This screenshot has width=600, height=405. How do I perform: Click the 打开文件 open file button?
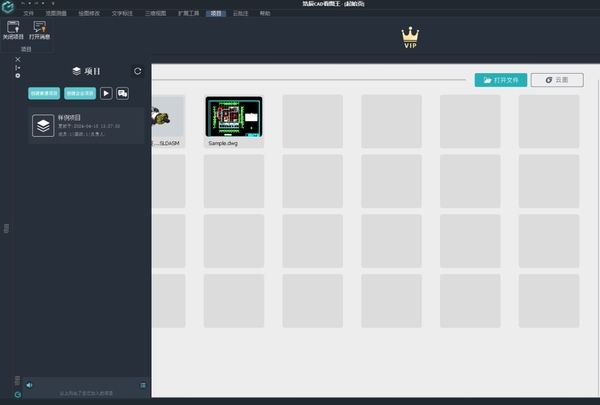coord(501,80)
